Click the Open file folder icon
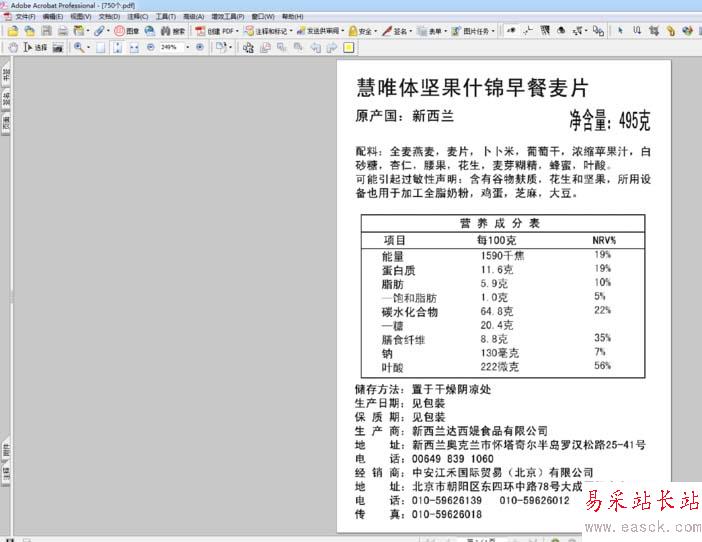The height and width of the screenshot is (542, 702). pos(13,31)
